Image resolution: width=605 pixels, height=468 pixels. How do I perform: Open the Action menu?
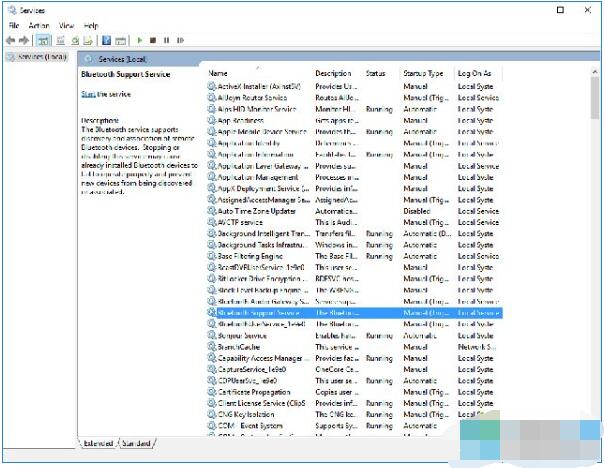point(39,25)
